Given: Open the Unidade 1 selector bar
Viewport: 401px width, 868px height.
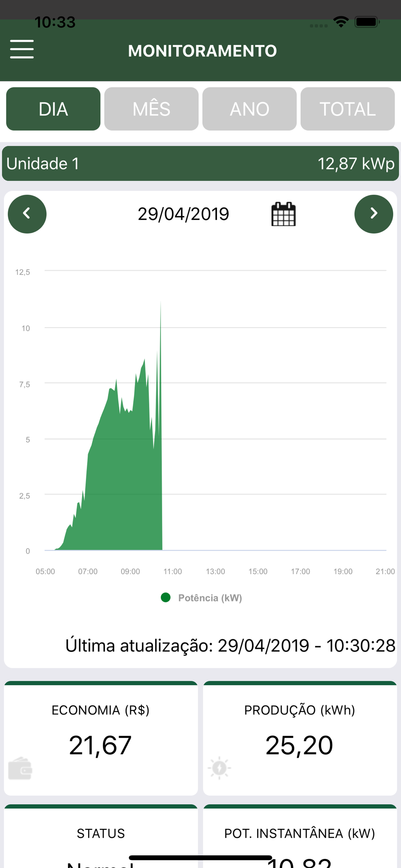Looking at the screenshot, I should (x=200, y=164).
